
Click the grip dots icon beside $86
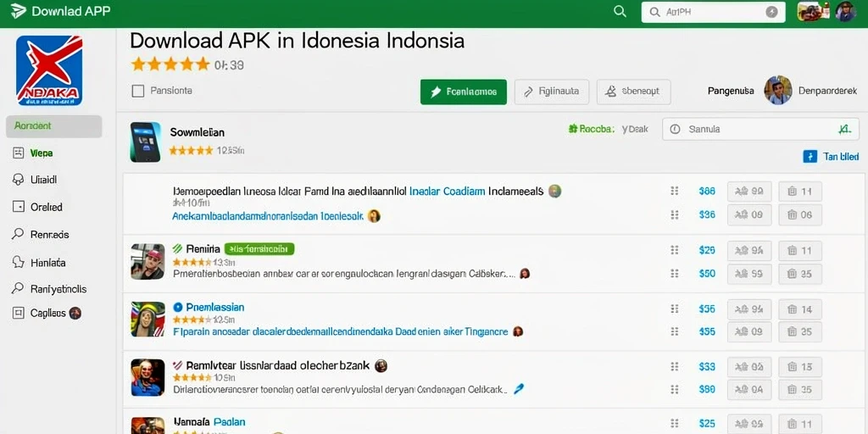click(674, 191)
